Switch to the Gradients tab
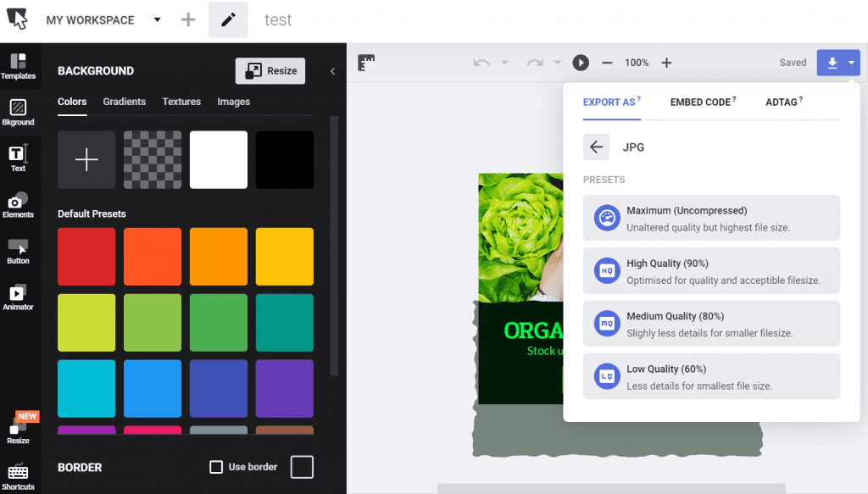 point(125,102)
